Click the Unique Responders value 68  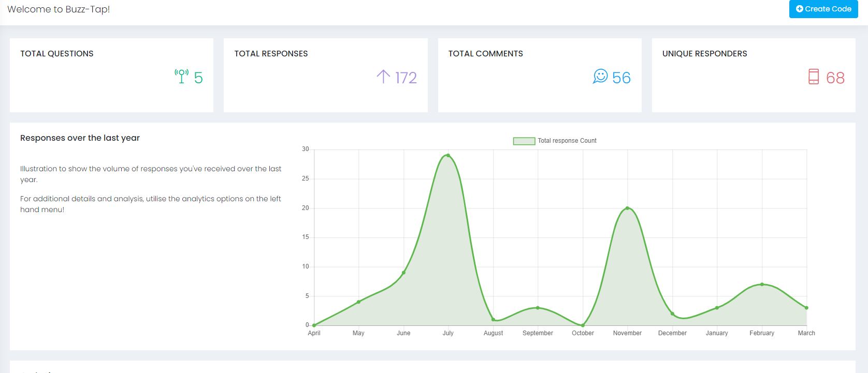[x=835, y=78]
